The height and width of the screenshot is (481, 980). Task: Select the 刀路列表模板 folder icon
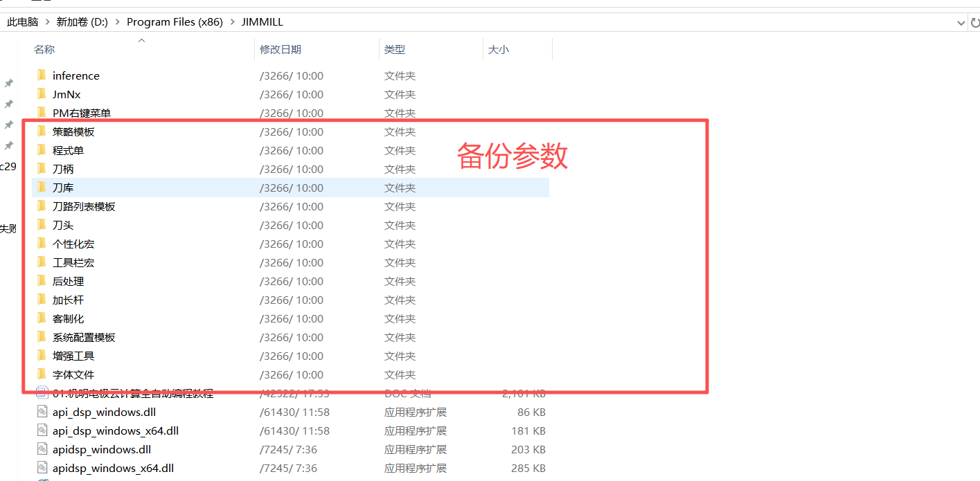point(42,206)
